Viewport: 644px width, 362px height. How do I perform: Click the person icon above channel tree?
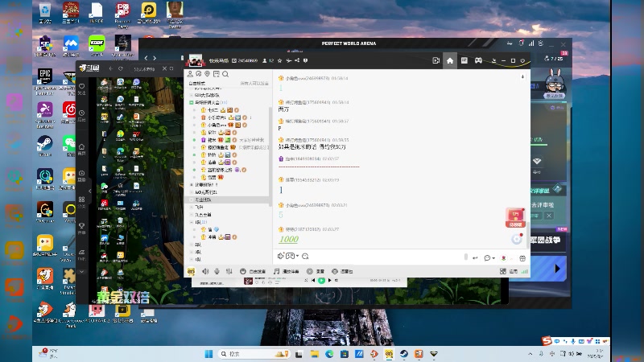pos(190,74)
